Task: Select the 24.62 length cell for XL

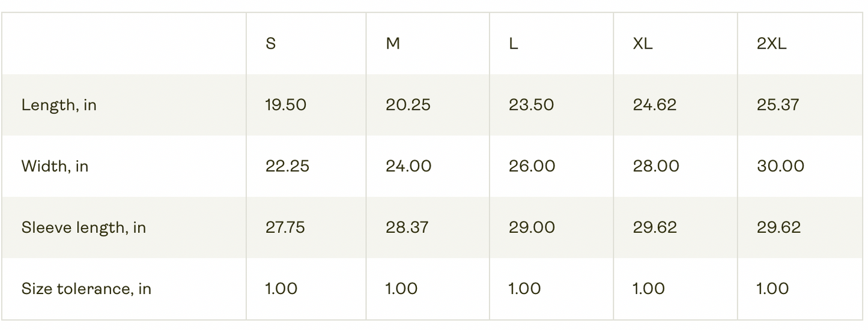Action: click(x=655, y=105)
